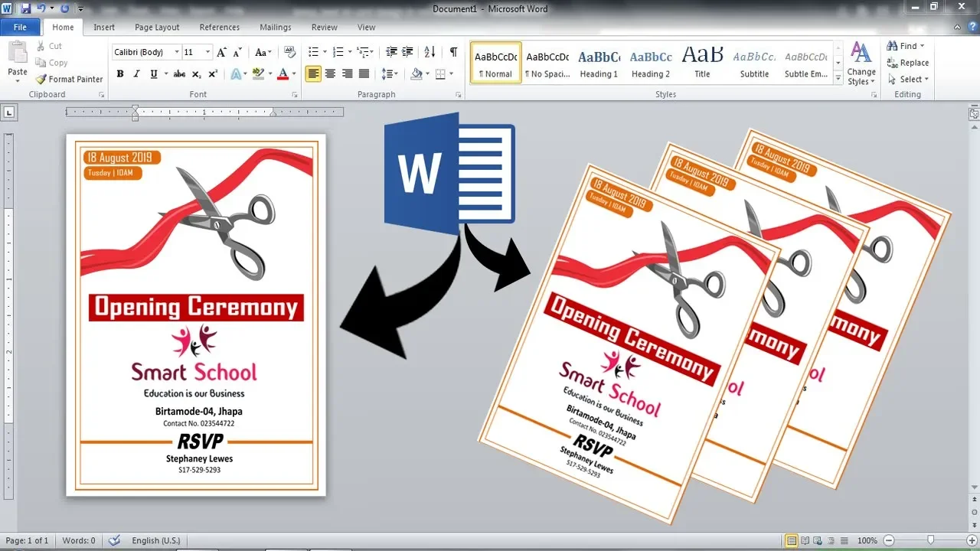Open Word Help question mark icon
Image resolution: width=980 pixels, height=551 pixels.
[x=972, y=27]
